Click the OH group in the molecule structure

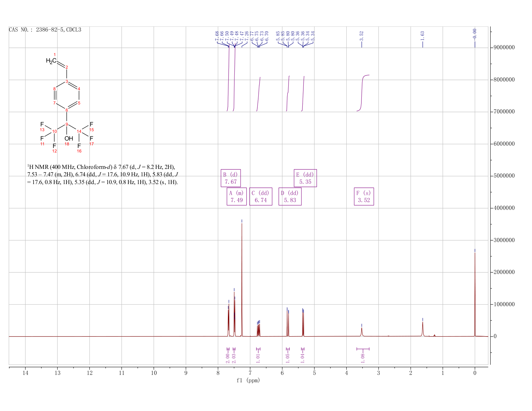(x=68, y=139)
